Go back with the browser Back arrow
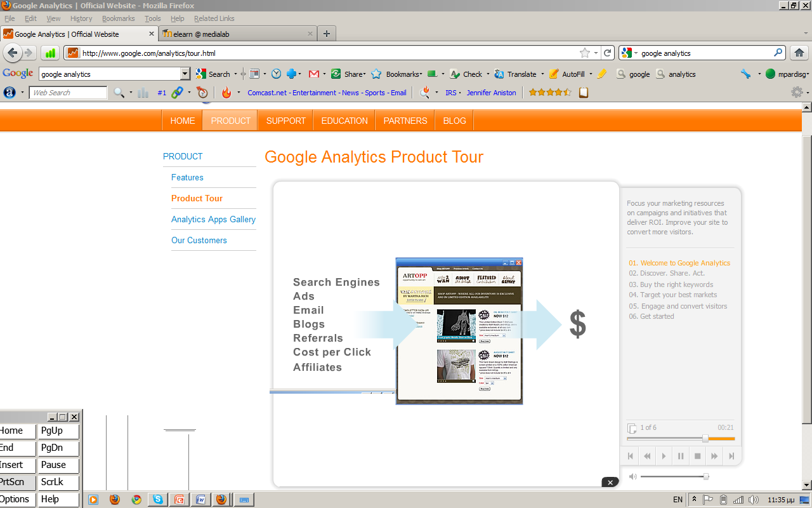Screen dimensions: 812x508 click(13, 53)
